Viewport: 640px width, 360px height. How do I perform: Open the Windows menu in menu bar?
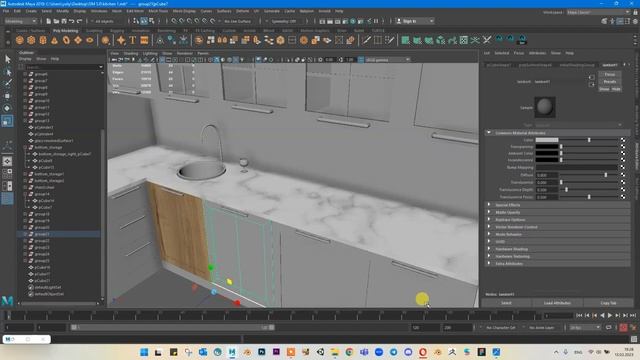point(99,11)
